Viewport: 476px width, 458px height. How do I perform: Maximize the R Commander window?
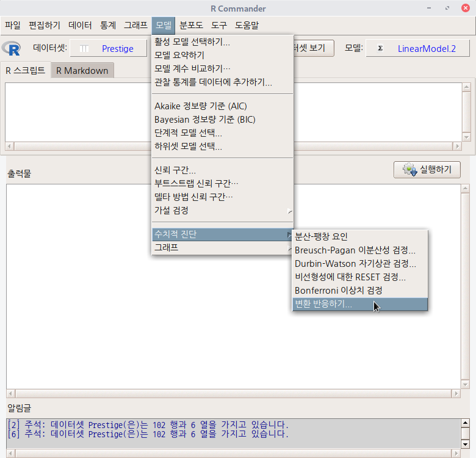[447, 8]
